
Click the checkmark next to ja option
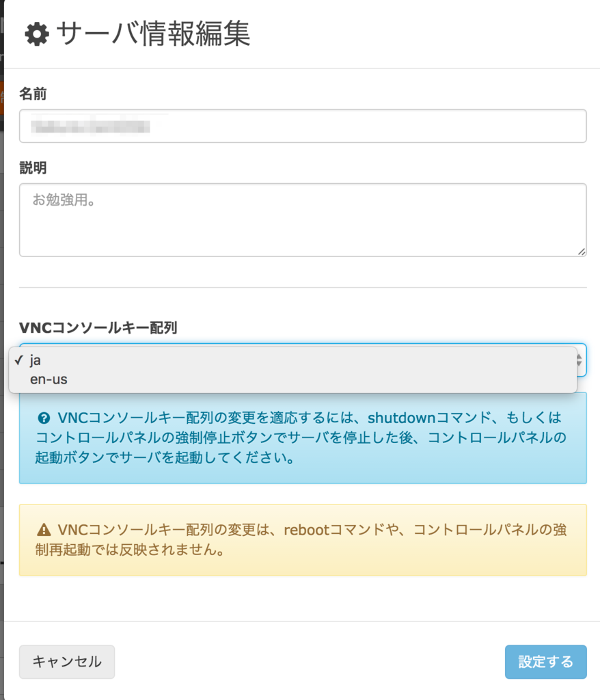[18, 360]
